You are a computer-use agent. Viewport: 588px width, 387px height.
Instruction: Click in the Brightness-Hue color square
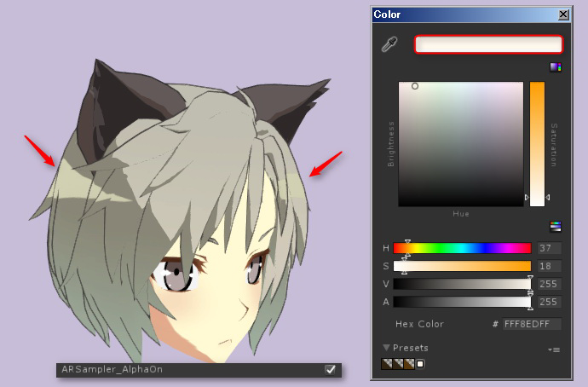[x=460, y=143]
